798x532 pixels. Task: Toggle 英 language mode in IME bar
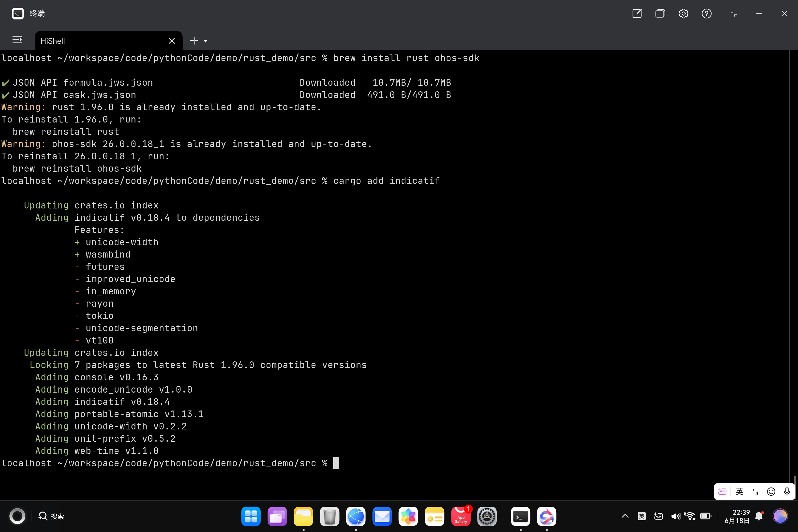(x=739, y=491)
